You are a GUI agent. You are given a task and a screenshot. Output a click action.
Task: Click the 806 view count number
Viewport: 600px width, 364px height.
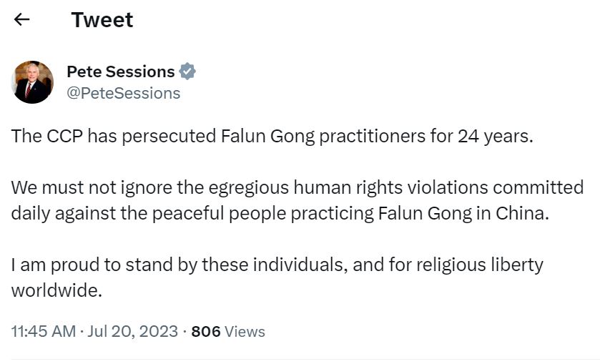coord(206,332)
